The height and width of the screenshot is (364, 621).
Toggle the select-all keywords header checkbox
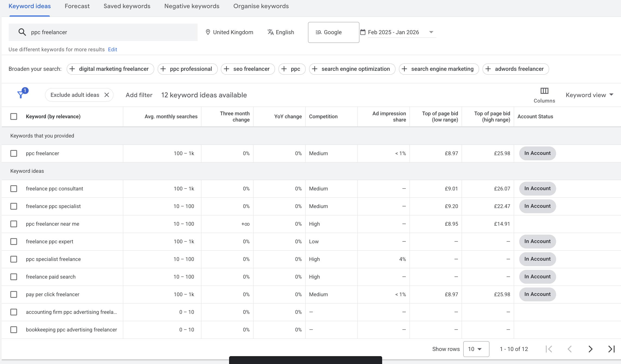pos(14,116)
